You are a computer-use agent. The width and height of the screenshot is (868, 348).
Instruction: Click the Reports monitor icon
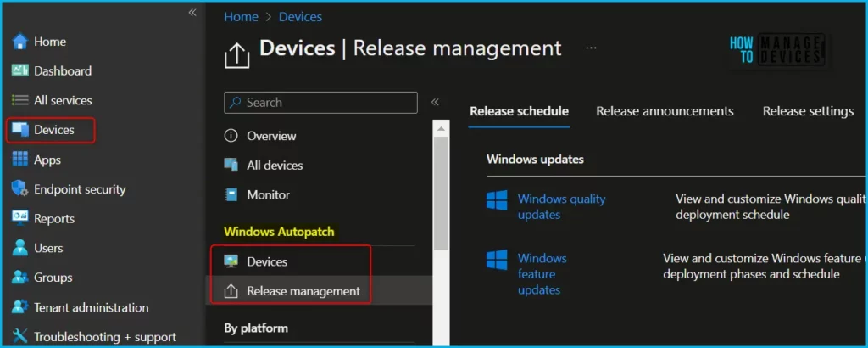20,218
